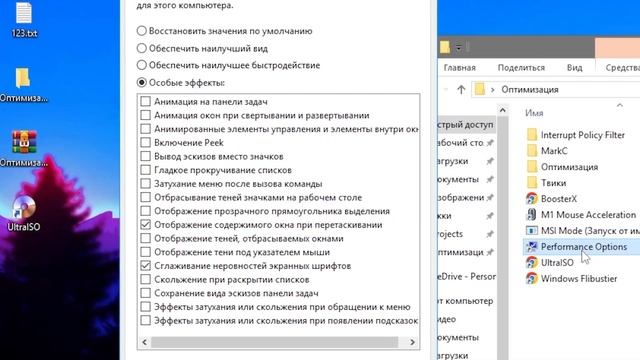Select 'Восстановить значения по умолчанию' radio button
Viewport: 640px width, 360px height.
point(142,31)
